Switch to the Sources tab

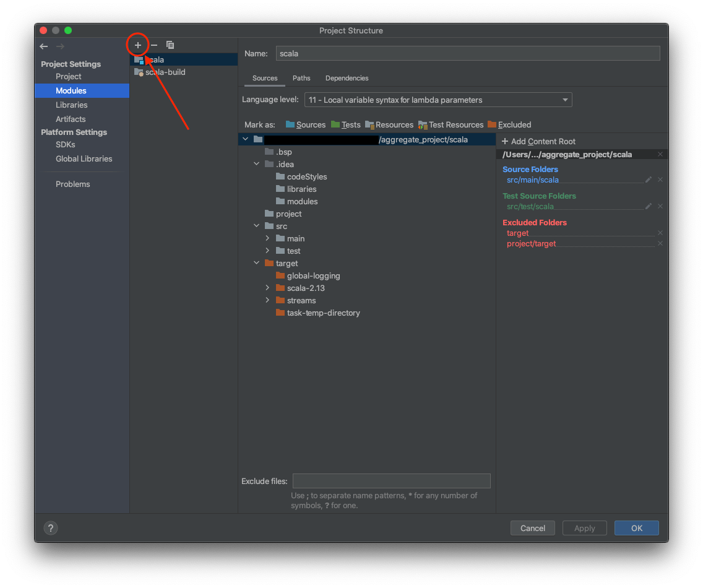click(265, 78)
